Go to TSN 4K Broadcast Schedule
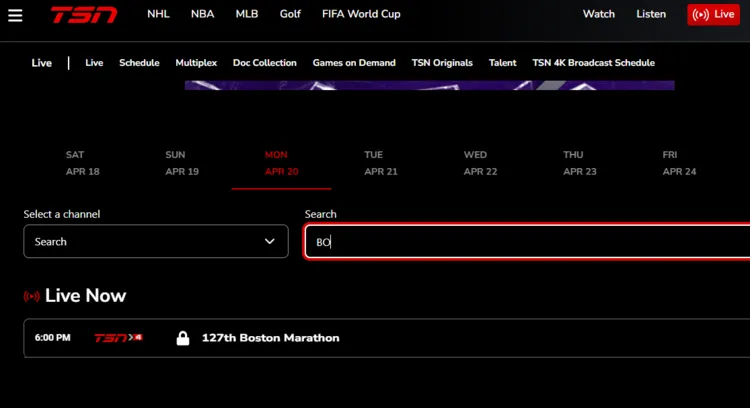The image size is (750, 408). tap(593, 63)
